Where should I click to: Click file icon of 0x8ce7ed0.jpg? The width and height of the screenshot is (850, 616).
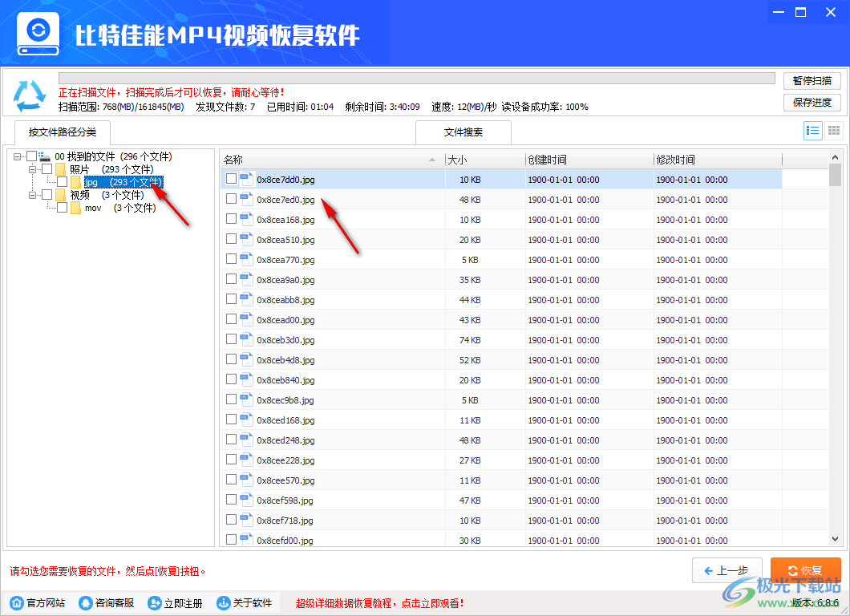[x=247, y=199]
